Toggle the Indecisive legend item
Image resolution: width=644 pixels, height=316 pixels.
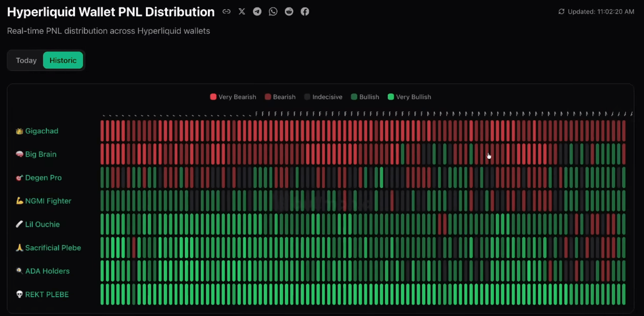pyautogui.click(x=323, y=97)
